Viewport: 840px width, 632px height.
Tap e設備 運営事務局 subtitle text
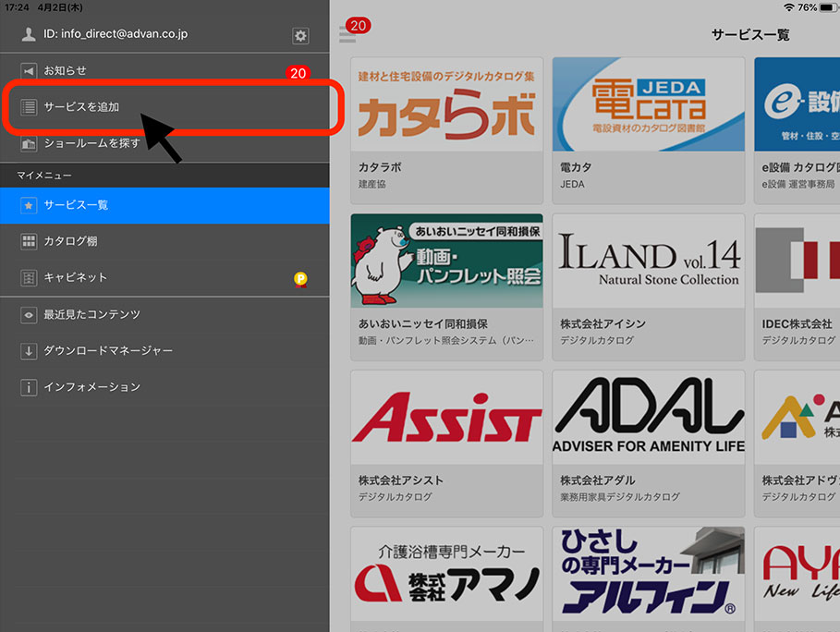pos(798,184)
